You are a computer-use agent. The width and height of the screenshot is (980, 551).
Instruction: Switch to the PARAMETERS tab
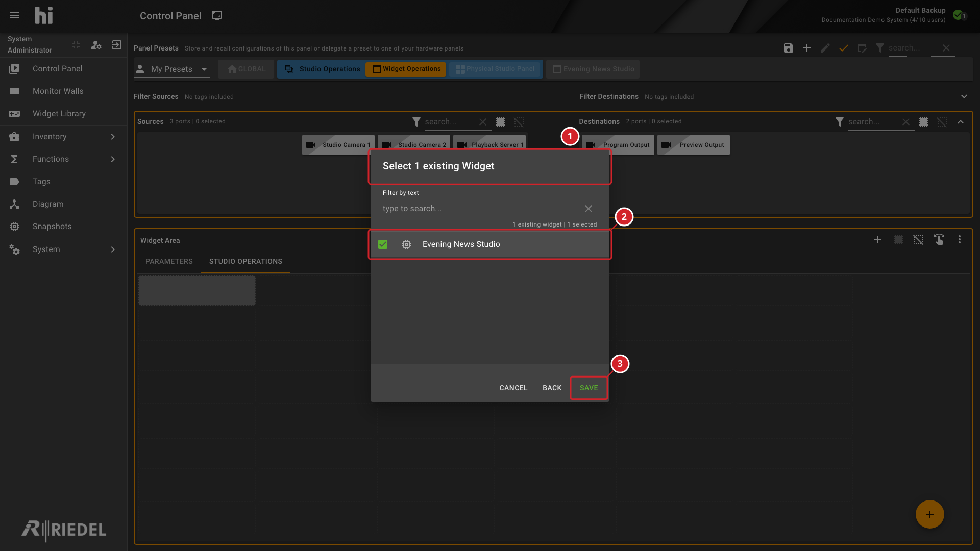tap(169, 261)
